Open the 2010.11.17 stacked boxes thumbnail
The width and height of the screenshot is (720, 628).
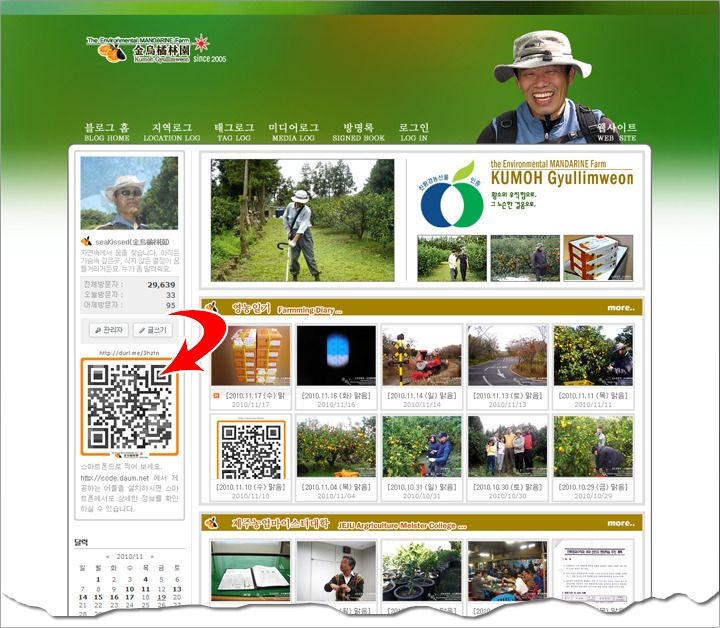click(x=251, y=356)
